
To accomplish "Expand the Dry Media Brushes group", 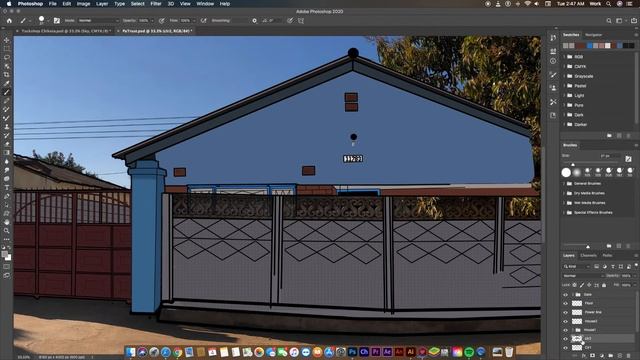I will pos(564,193).
